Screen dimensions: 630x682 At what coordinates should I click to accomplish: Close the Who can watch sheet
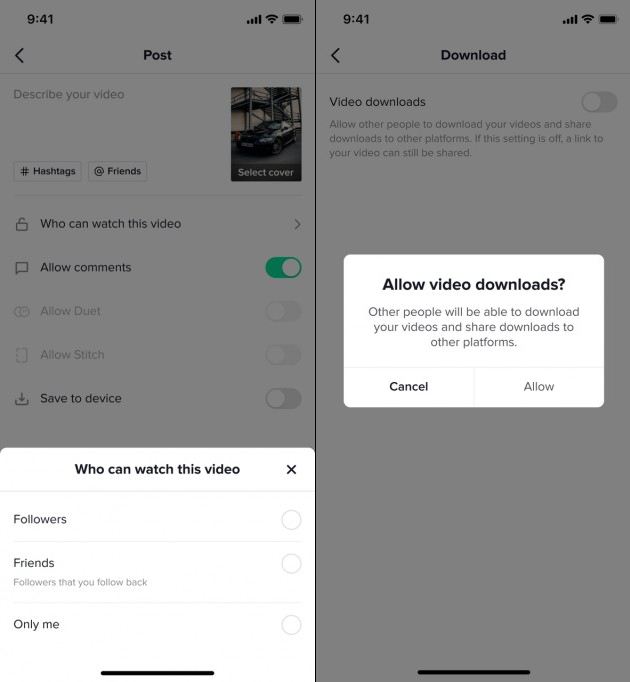point(292,469)
